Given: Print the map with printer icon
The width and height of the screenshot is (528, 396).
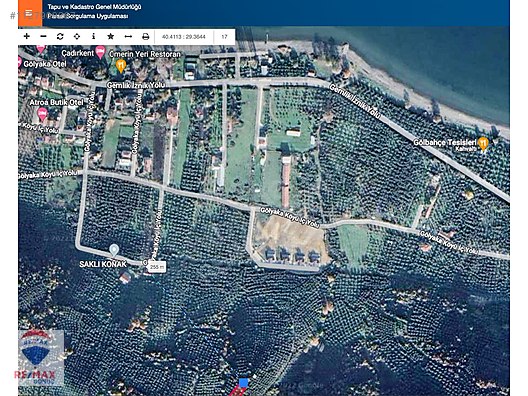Looking at the screenshot, I should point(145,36).
